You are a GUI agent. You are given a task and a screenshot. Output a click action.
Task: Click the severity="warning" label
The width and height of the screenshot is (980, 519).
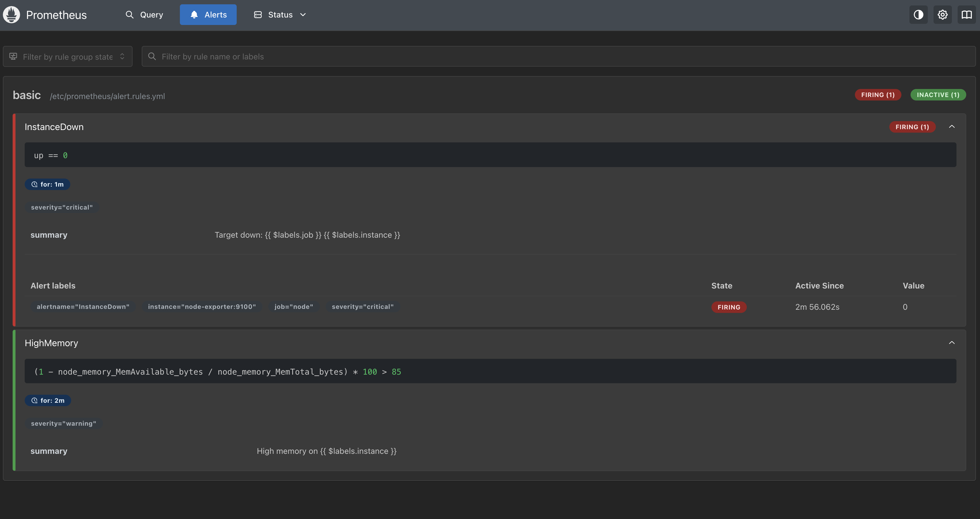[63, 423]
